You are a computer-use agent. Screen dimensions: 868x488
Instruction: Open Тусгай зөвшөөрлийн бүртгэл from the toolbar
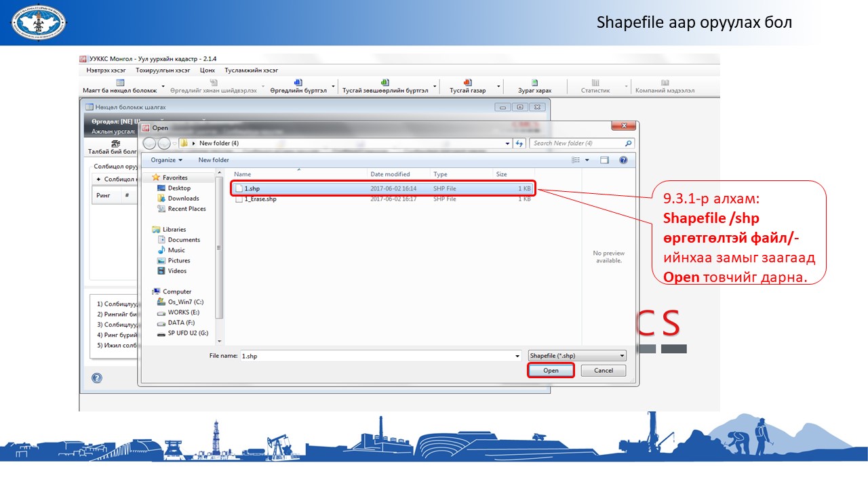tap(384, 83)
